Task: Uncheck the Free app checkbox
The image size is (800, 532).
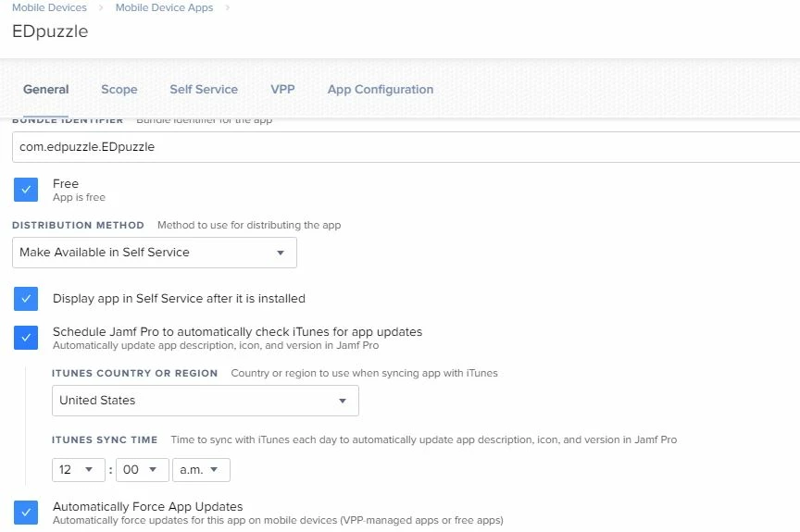Action: click(x=26, y=190)
